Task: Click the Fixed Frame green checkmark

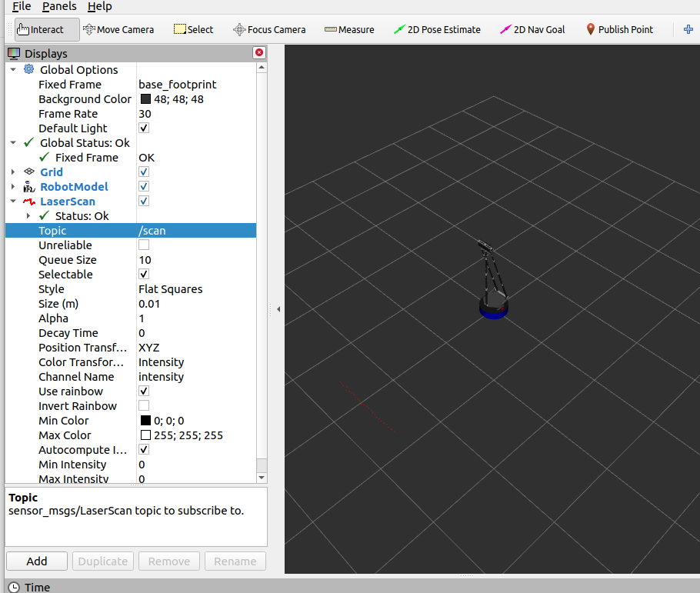Action: coord(44,157)
